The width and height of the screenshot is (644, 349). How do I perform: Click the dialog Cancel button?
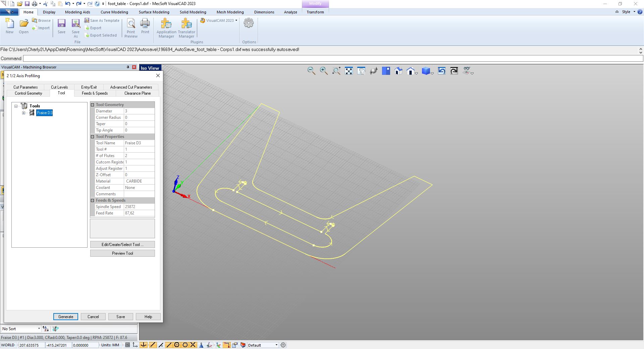pyautogui.click(x=93, y=316)
